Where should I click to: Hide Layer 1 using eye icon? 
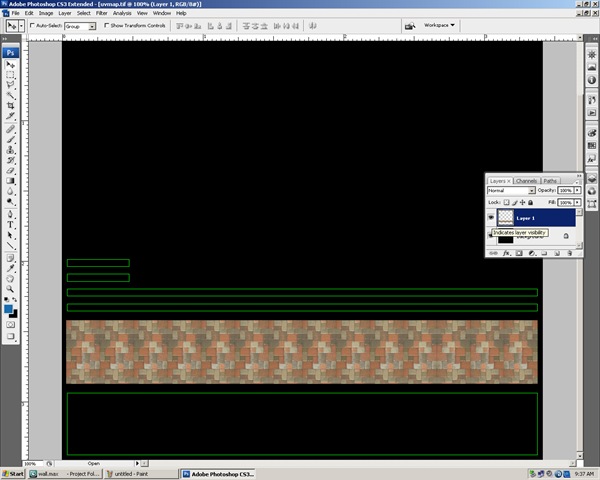[491, 217]
